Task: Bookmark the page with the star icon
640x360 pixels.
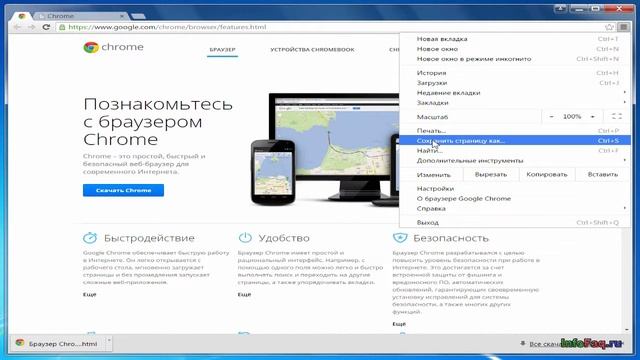Action: (609, 27)
